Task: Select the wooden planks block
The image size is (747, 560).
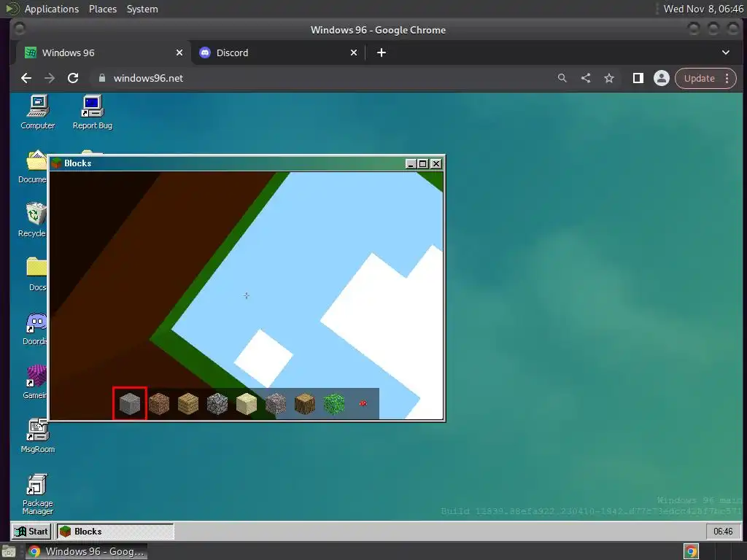Action: click(188, 404)
